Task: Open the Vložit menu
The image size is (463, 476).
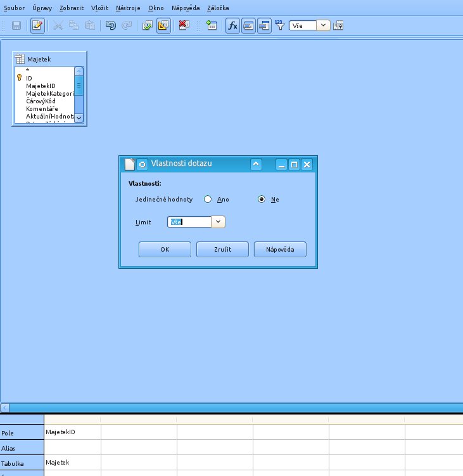Action: click(99, 8)
